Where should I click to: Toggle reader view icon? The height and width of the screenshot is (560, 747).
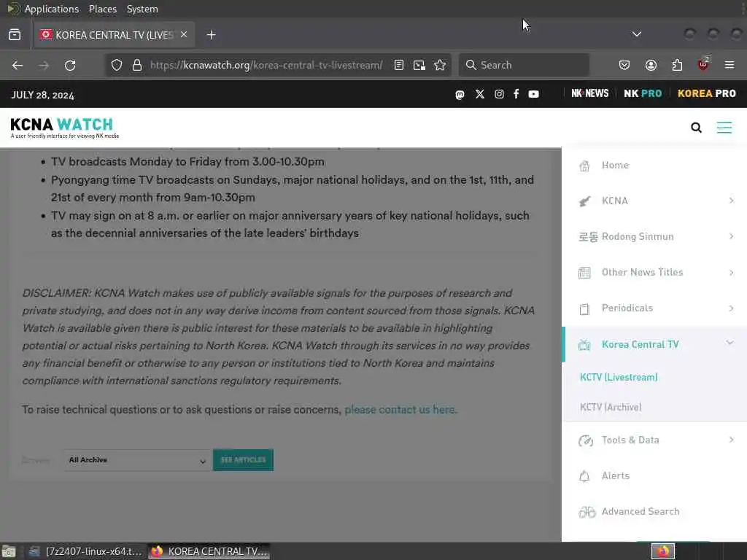pyautogui.click(x=399, y=65)
